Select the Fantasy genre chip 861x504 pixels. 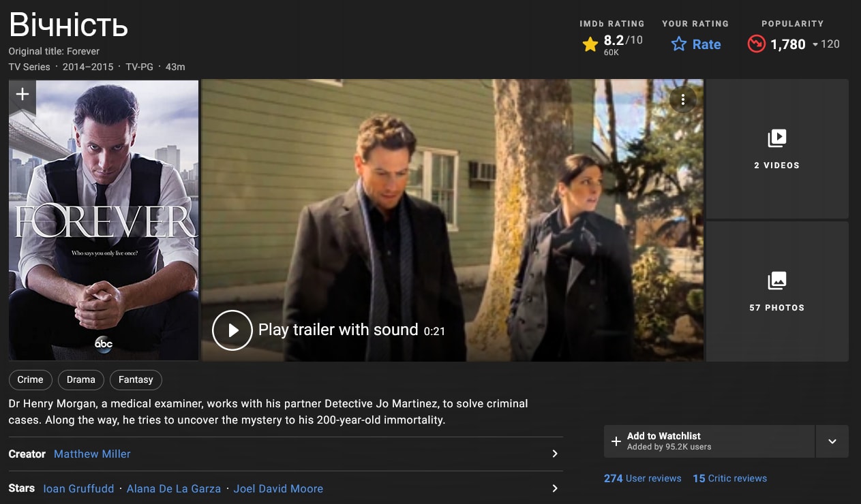(136, 380)
